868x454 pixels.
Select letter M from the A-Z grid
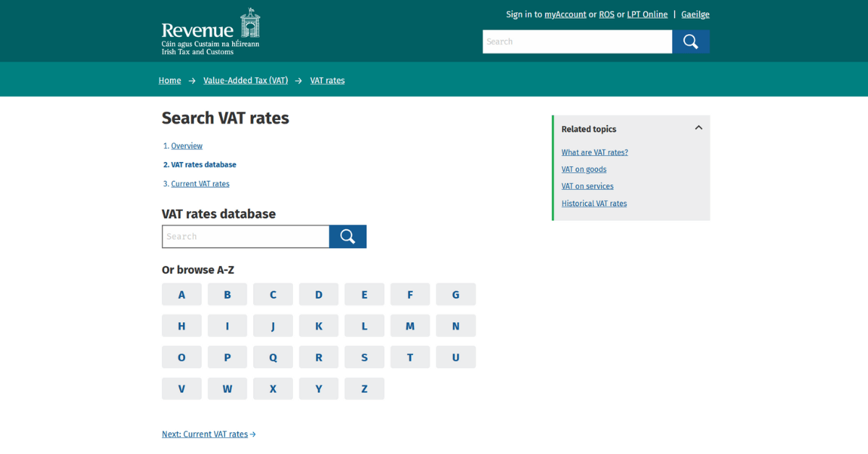410,325
